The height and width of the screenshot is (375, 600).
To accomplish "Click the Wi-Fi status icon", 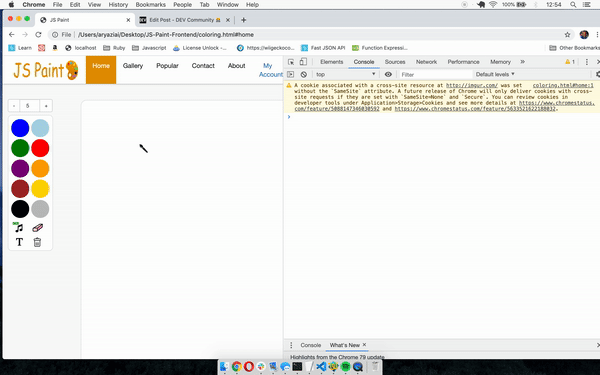I will pos(493,5).
